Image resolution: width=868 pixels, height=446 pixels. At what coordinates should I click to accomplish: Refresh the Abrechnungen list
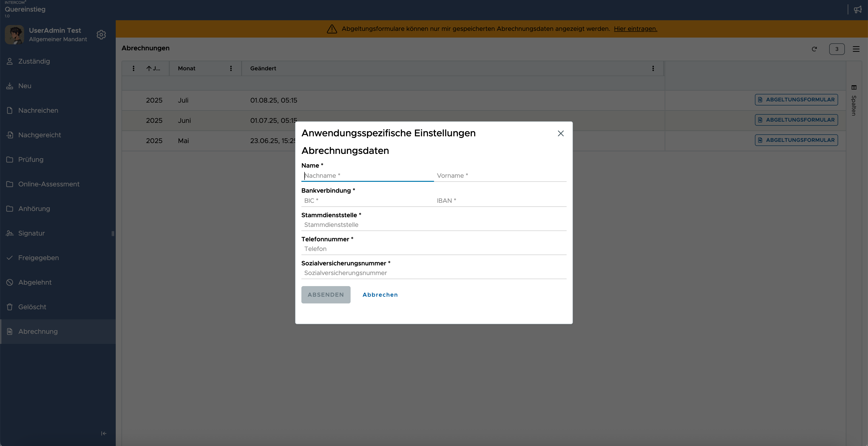coord(814,49)
